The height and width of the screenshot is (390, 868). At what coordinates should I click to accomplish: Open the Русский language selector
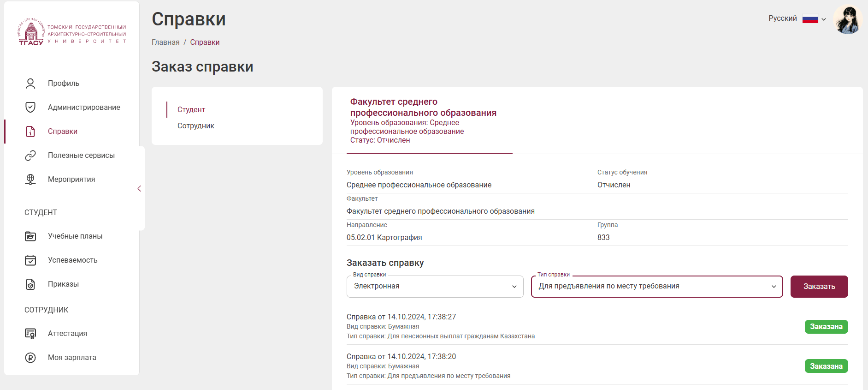point(797,19)
